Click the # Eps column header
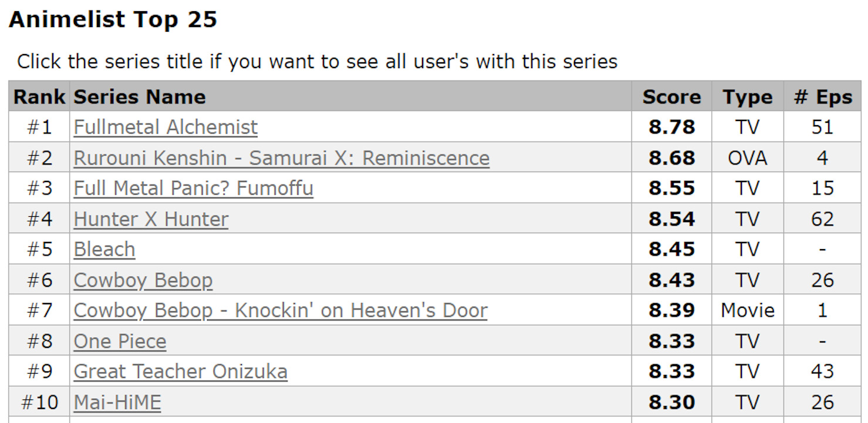This screenshot has height=423, width=868. pos(822,97)
